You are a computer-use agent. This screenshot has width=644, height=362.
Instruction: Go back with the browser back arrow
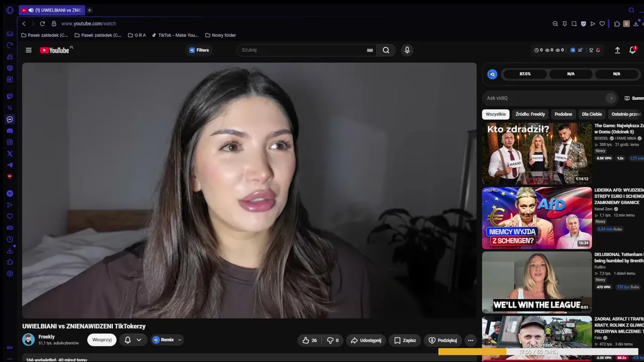click(24, 24)
